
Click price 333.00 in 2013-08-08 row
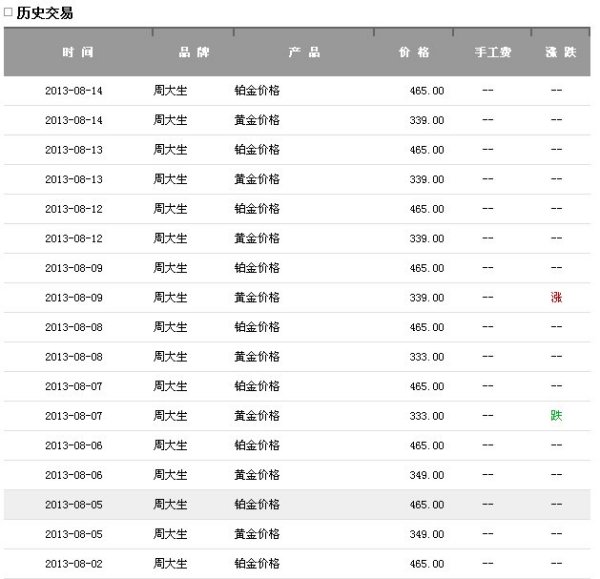[x=427, y=357]
